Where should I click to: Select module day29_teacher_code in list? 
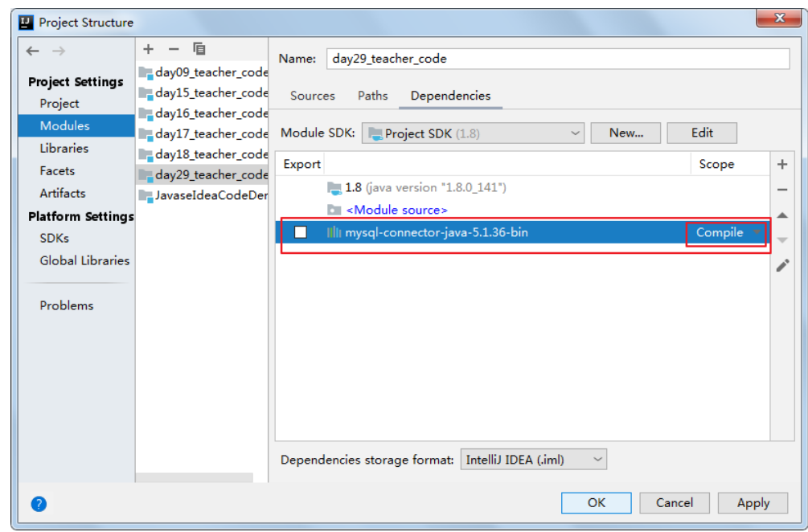coord(203,175)
